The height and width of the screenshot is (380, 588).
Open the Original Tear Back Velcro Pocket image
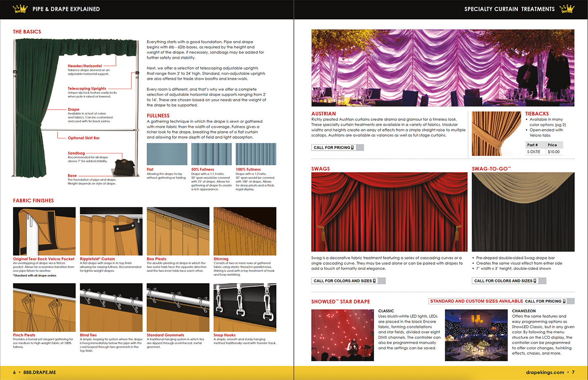pos(44,231)
